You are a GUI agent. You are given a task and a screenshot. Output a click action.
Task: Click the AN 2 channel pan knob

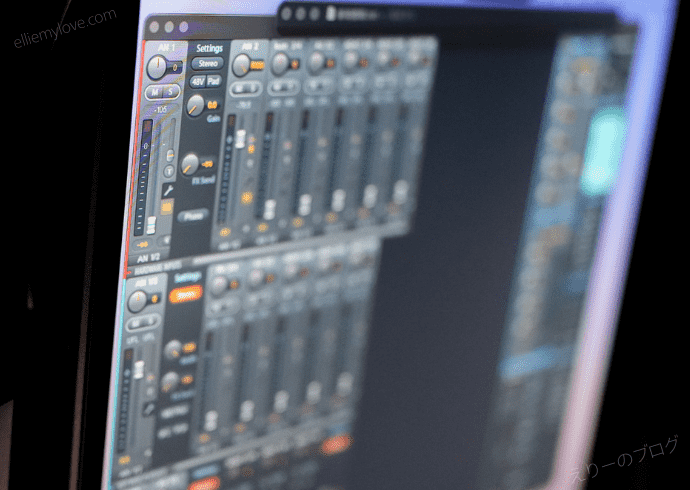point(241,66)
